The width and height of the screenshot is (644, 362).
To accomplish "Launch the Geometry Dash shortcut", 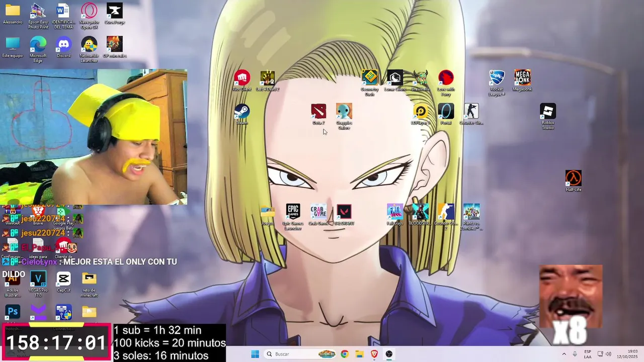I will point(370,83).
